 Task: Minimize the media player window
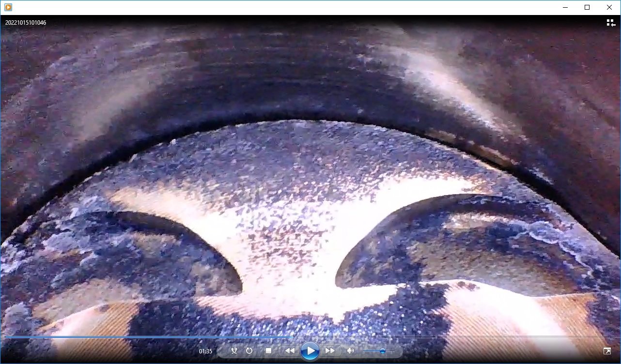(565, 7)
